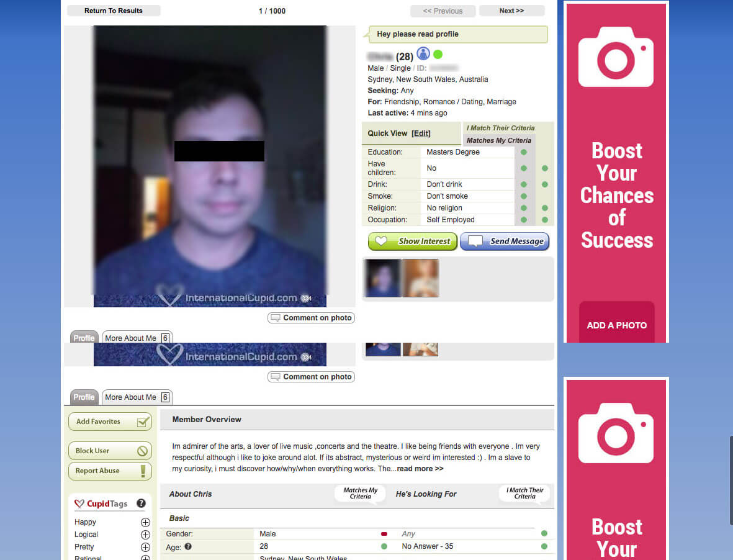The height and width of the screenshot is (560, 733).
Task: Click the speech bubble on Send Message
Action: click(475, 242)
